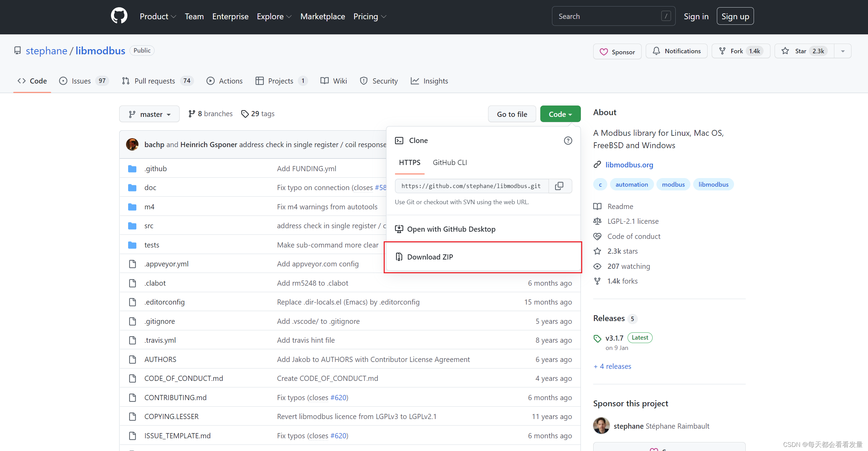Click the Sponsor heart button
This screenshot has height=451, width=868.
[617, 52]
